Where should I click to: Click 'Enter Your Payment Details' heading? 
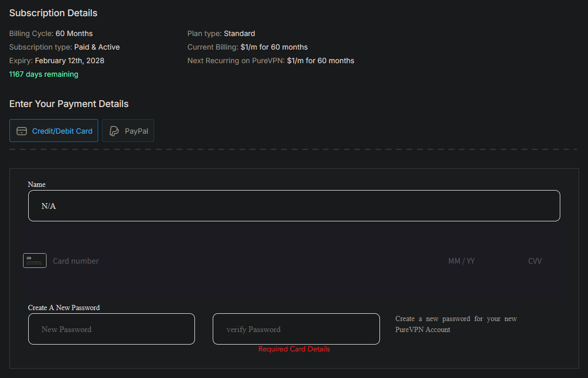tap(68, 104)
